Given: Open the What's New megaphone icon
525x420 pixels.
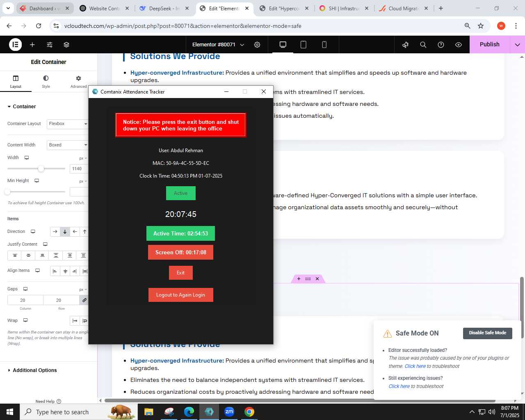Looking at the screenshot, I should pyautogui.click(x=406, y=45).
